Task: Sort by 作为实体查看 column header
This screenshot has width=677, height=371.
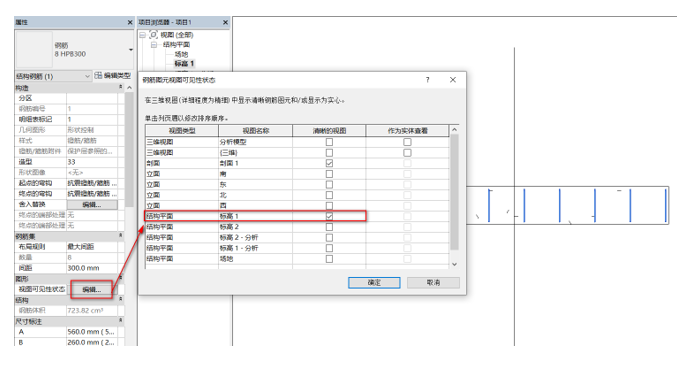Action: coord(407,130)
